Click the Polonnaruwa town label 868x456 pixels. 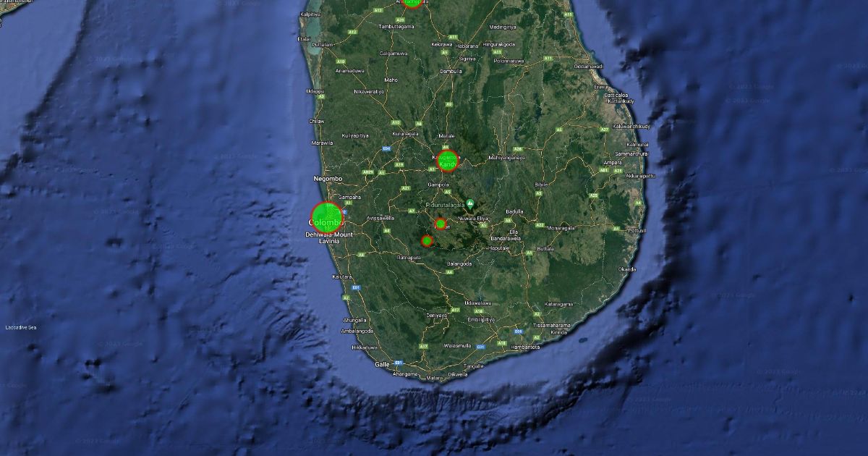[510, 62]
